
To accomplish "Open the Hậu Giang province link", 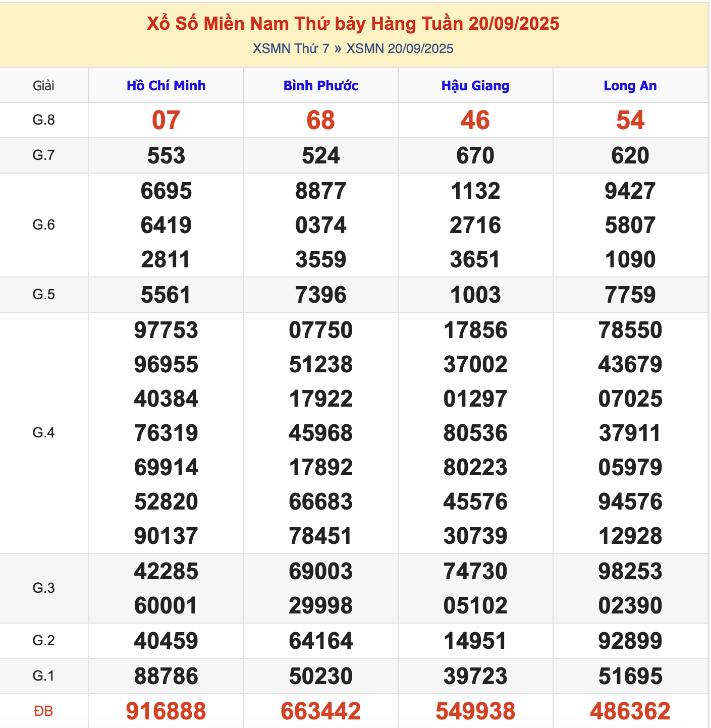I will 475,86.
